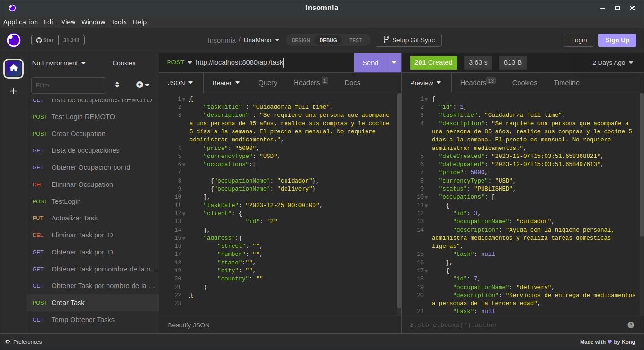Select the Test Login REMOTO request
The image size is (644, 350).
click(x=93, y=117)
